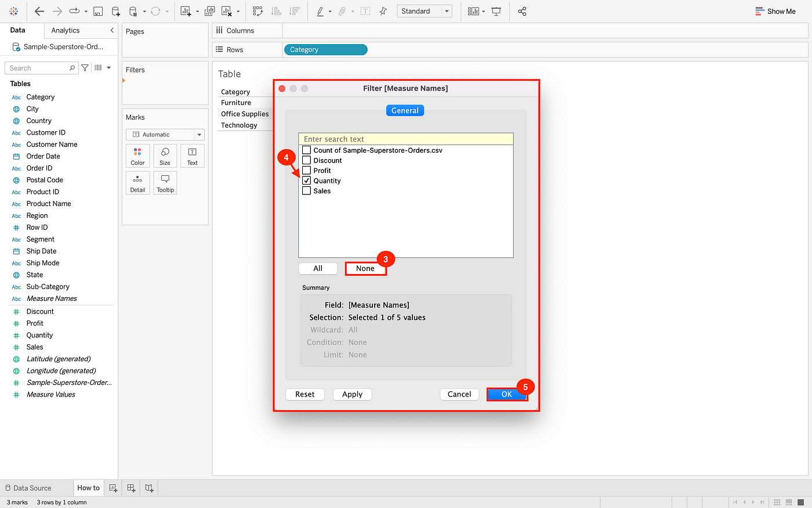This screenshot has height=508, width=812.
Task: Click the All button in filter dialog
Action: pyautogui.click(x=318, y=268)
